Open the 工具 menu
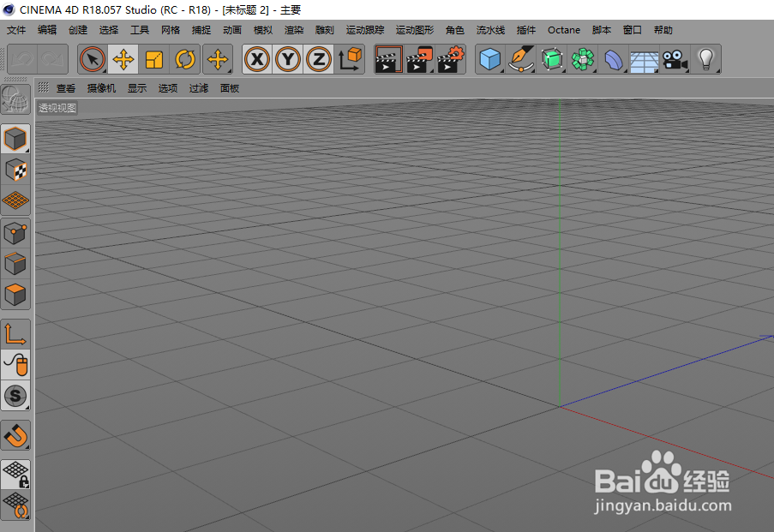This screenshot has width=774, height=532. click(x=140, y=30)
